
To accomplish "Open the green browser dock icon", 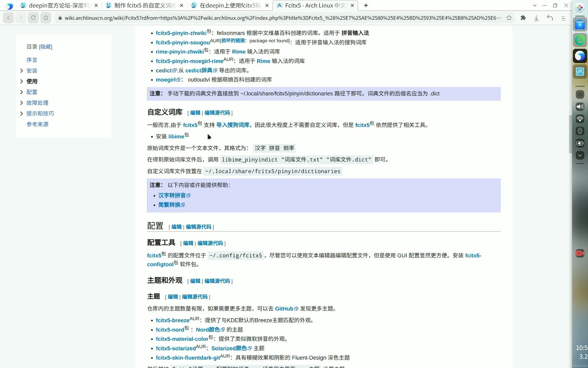I will 580,40.
